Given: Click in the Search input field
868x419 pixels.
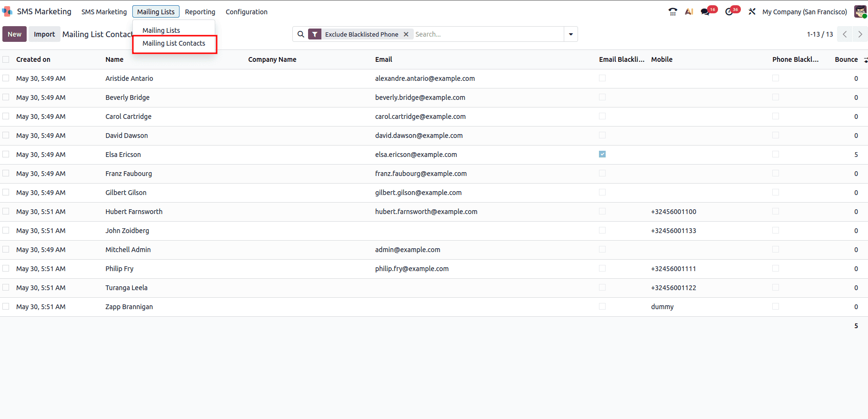Looking at the screenshot, I should click(488, 34).
